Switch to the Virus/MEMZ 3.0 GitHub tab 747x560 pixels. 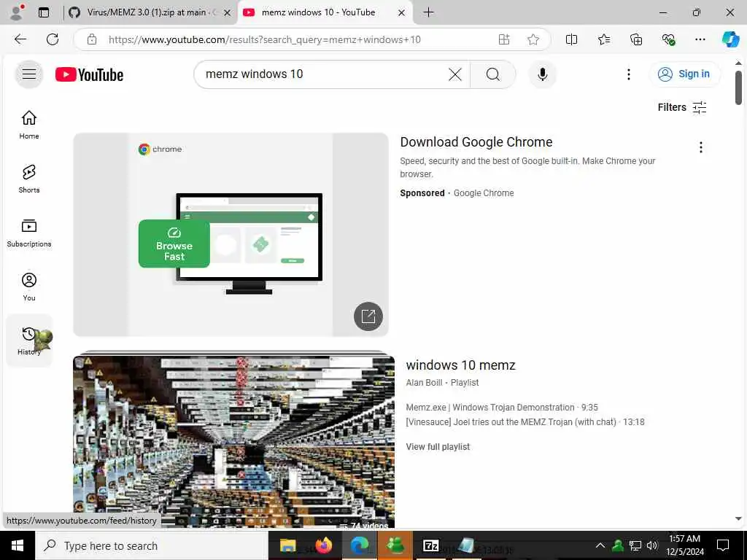point(144,12)
